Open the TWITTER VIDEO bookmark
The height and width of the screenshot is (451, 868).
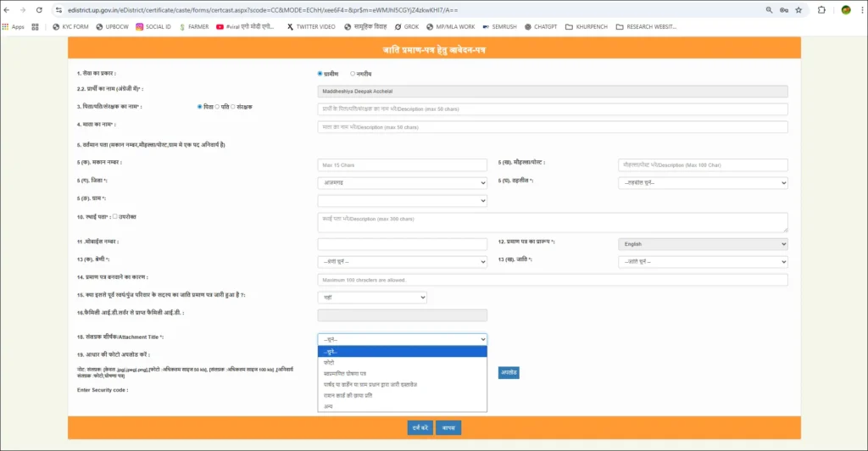click(311, 26)
